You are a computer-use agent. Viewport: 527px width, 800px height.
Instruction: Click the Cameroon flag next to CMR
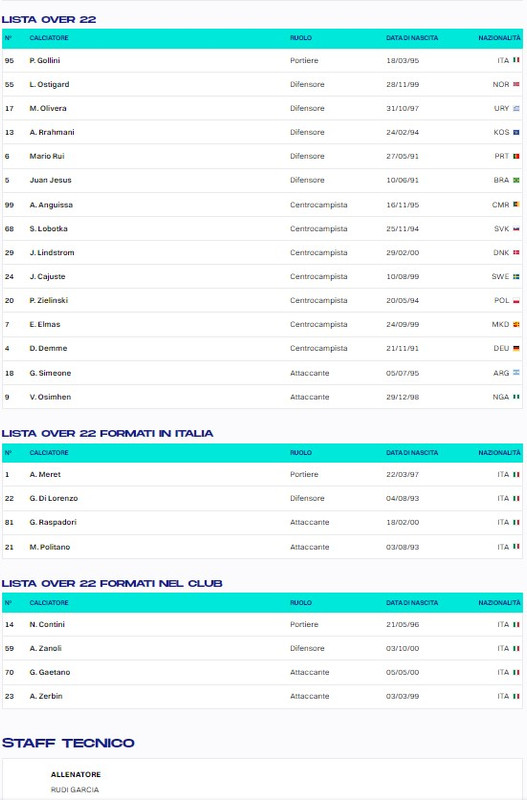click(x=516, y=205)
